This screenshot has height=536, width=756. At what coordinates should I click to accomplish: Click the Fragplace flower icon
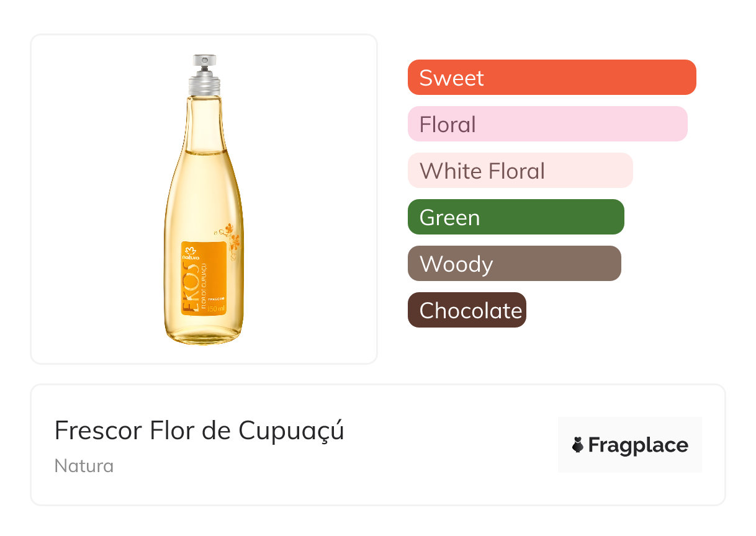click(578, 445)
